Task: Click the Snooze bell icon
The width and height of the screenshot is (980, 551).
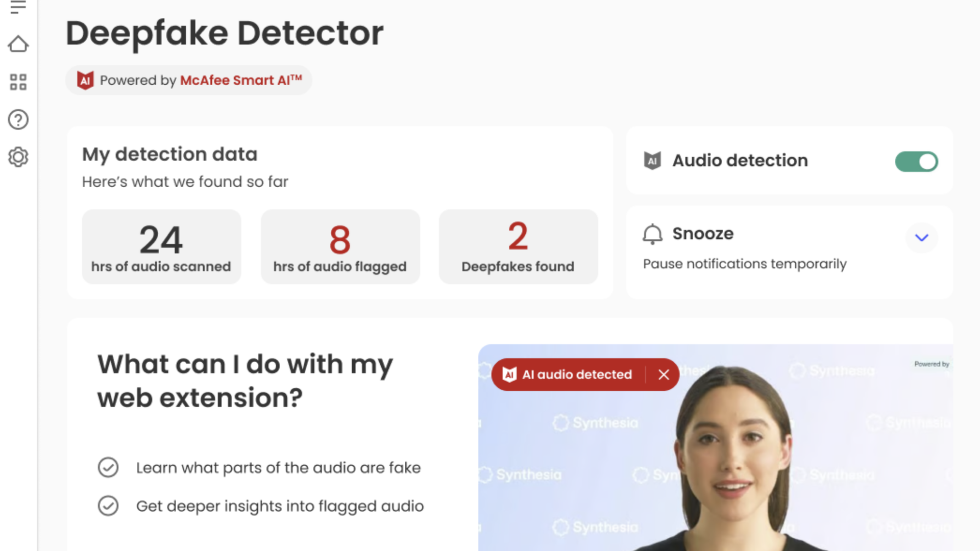Action: click(651, 234)
